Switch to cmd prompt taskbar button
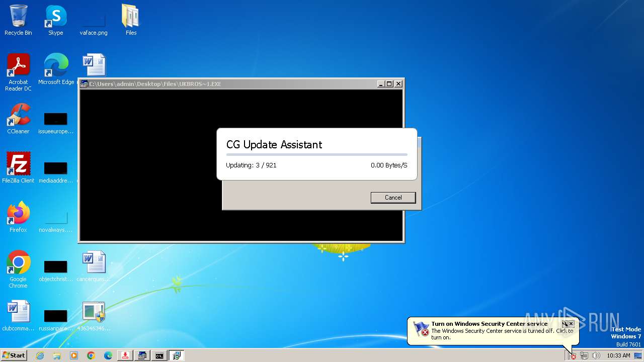Screen dimensions: 644x362 [159, 355]
